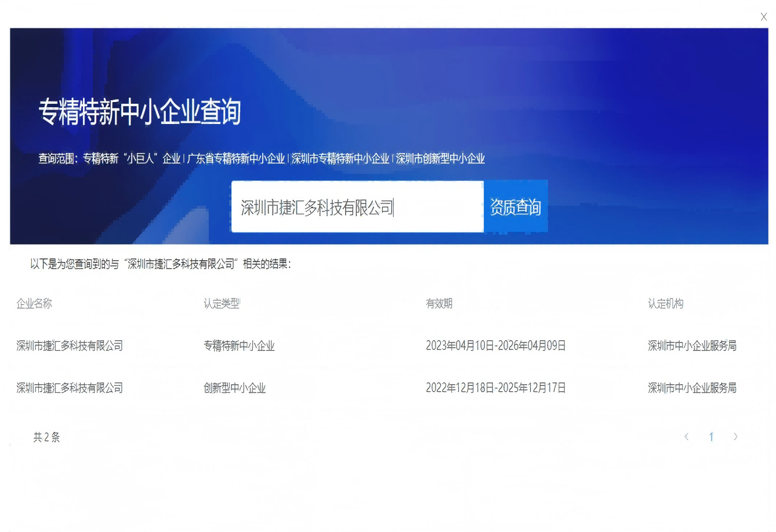Go to next results page arrow
Screen dimensions: 776x532
(x=735, y=437)
